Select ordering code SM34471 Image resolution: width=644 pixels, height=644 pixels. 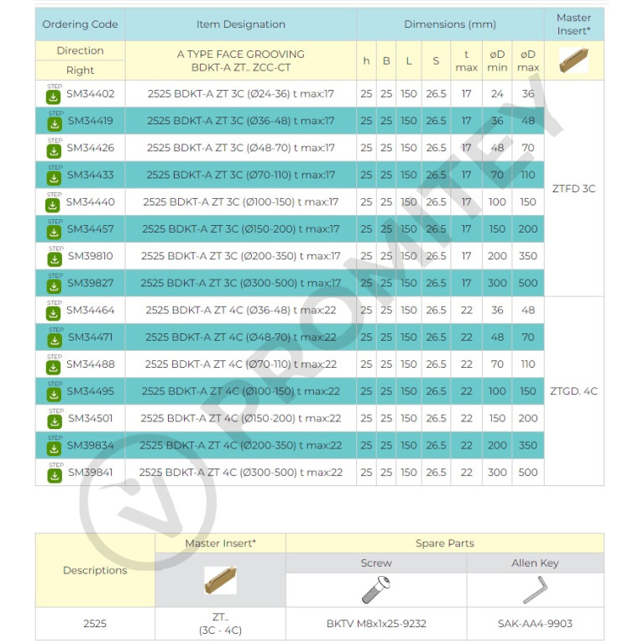91,338
